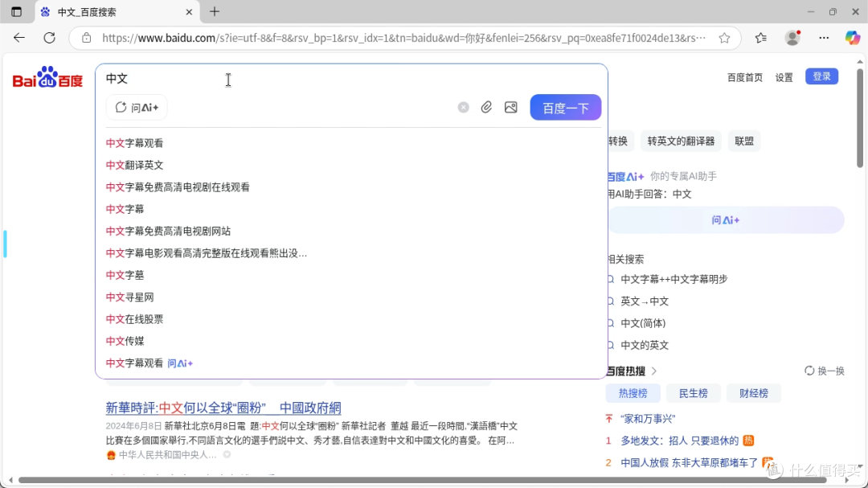Viewport: 868px width, 488px height.
Task: Click the 登录 login button
Action: pos(821,76)
